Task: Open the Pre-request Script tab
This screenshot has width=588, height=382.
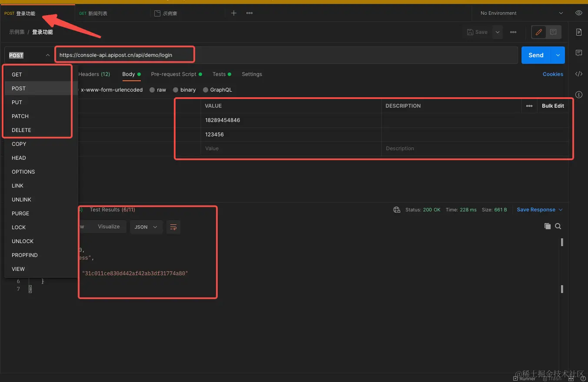Action: tap(176, 74)
